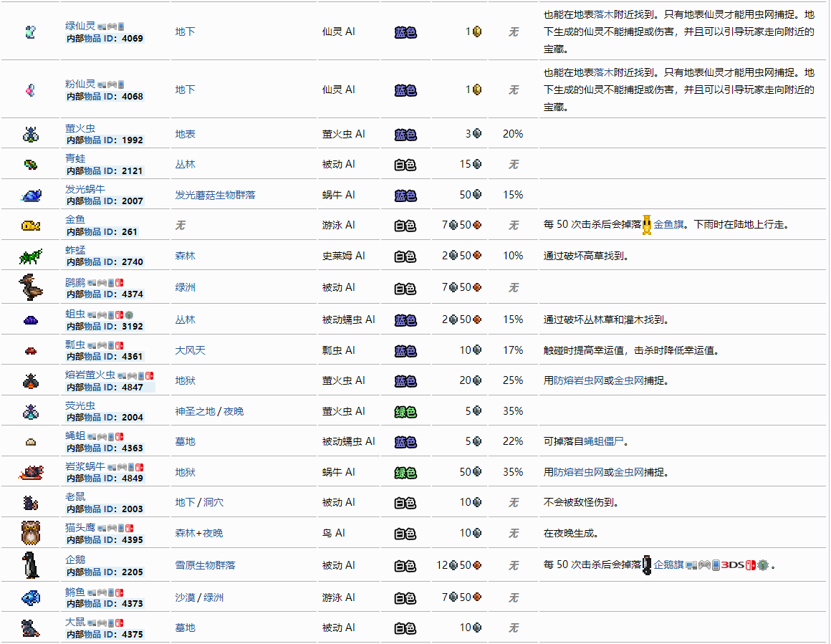Click the green fairy sprite icon
831x644 pixels.
(30, 32)
